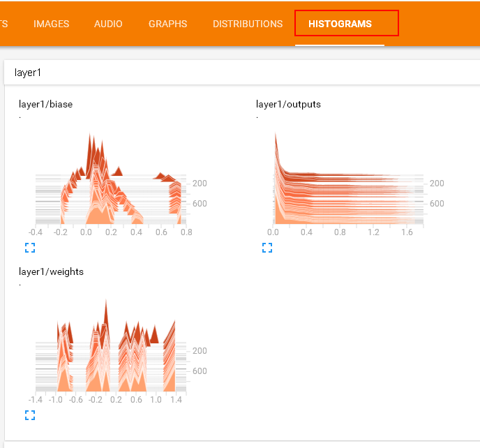Expand the layer1/biase histogram to full size
This screenshot has height=448, width=480.
30,248
